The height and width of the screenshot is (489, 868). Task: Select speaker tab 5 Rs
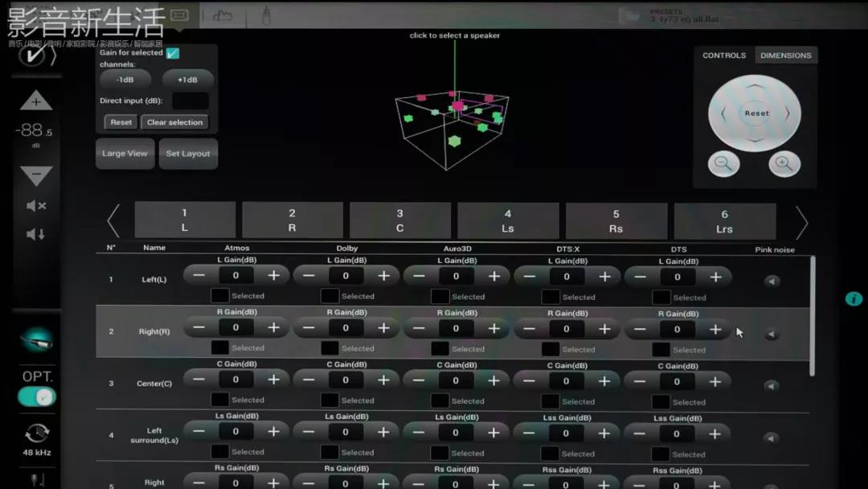click(616, 221)
